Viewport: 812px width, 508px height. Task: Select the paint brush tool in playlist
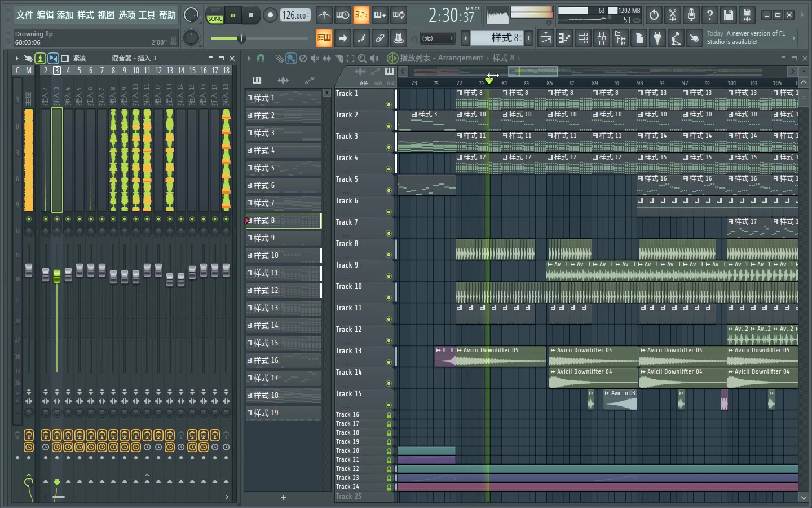291,58
